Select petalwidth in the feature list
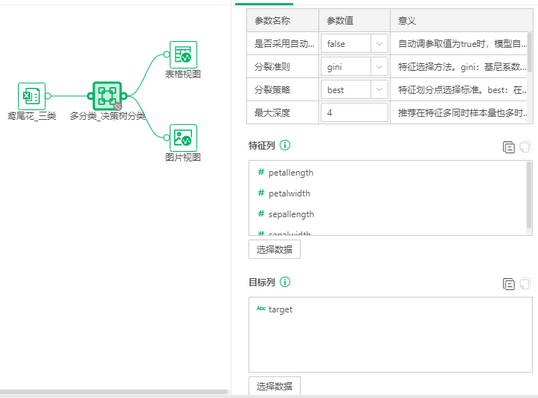The width and height of the screenshot is (538, 398). pyautogui.click(x=289, y=194)
